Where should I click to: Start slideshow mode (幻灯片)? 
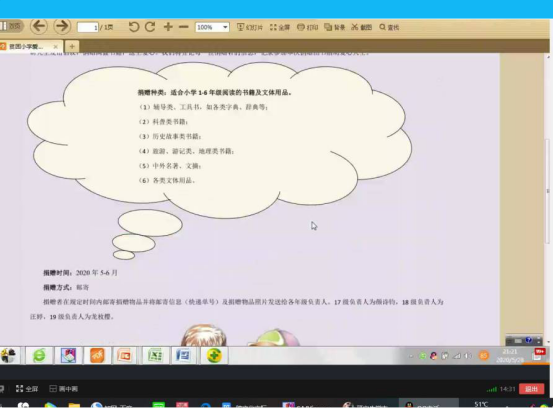(250, 27)
